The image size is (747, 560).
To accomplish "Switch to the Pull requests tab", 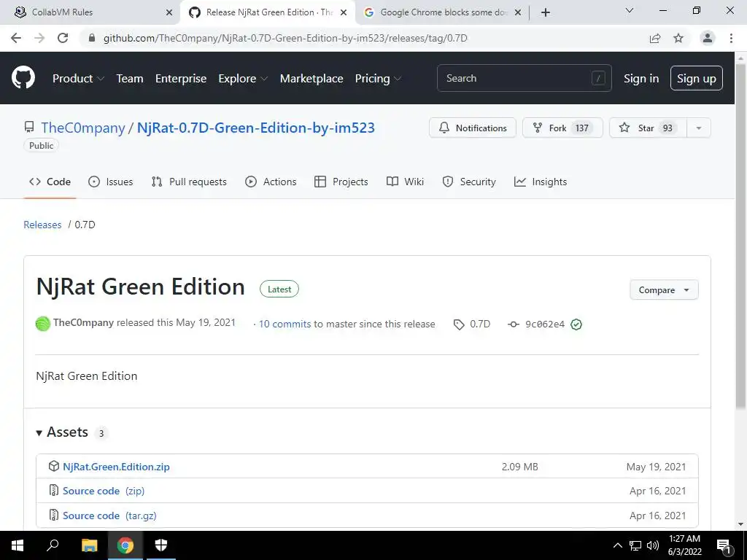I will [x=189, y=182].
